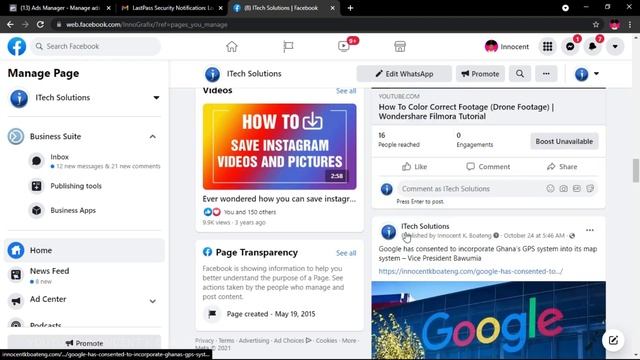
Task: Search the ITech Solutions page
Action: pos(520,74)
